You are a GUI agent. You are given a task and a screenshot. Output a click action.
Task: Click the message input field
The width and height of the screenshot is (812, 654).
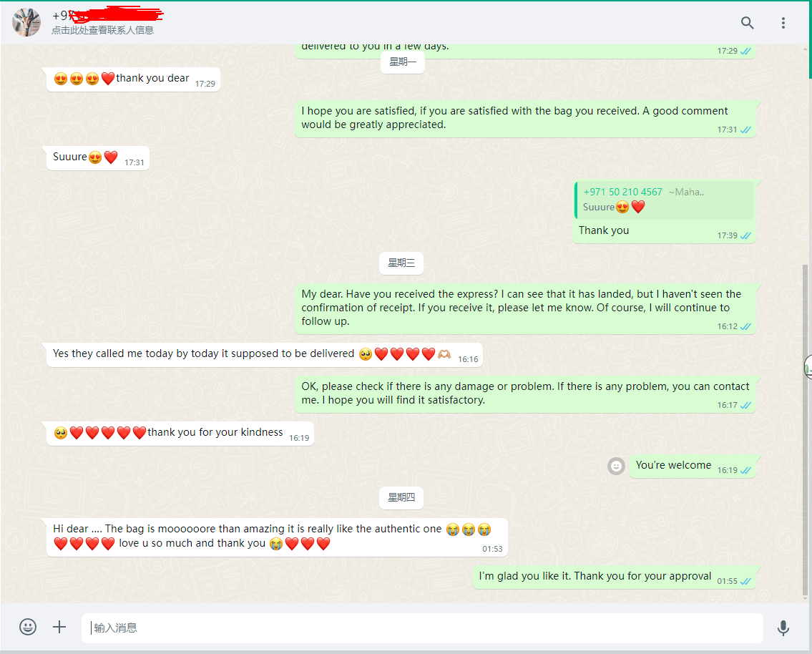tap(422, 628)
